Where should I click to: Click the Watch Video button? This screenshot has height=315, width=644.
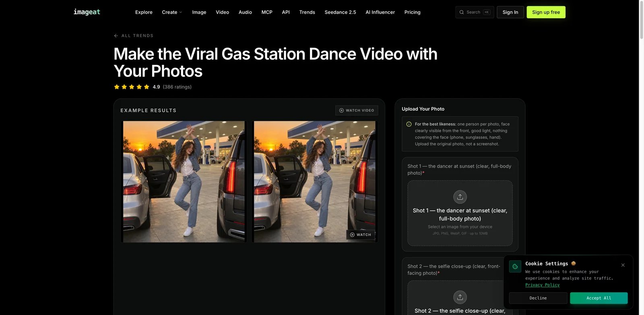[357, 110]
